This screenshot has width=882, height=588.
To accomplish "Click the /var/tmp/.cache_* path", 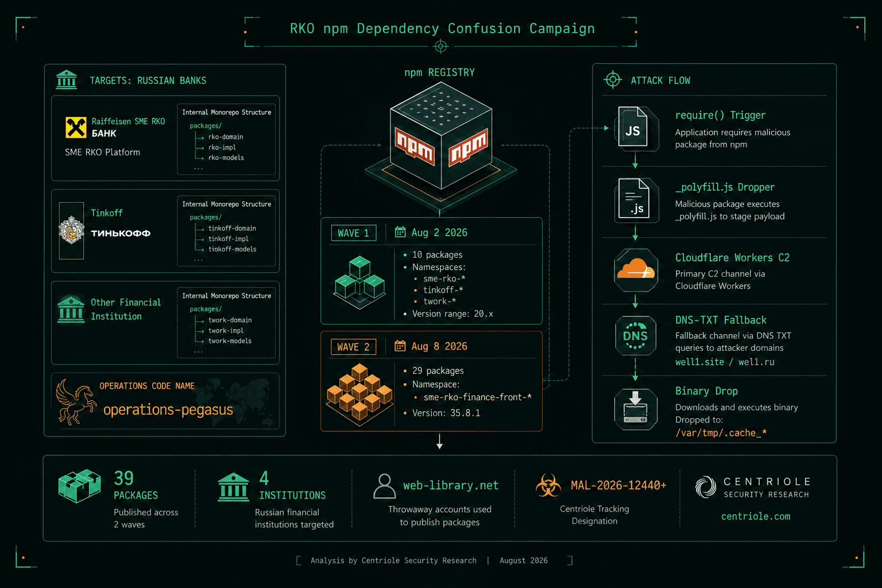I will 721,433.
